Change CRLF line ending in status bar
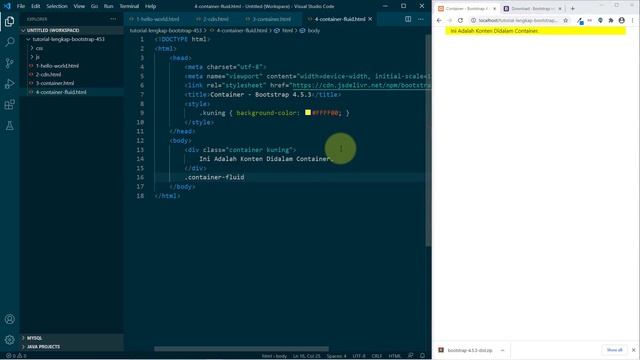 click(377, 356)
